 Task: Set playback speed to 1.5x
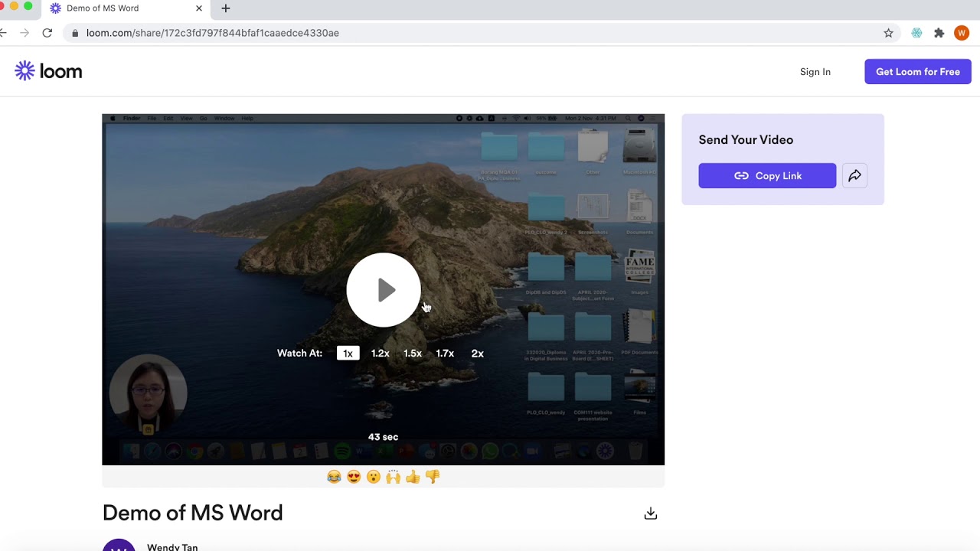(x=413, y=354)
